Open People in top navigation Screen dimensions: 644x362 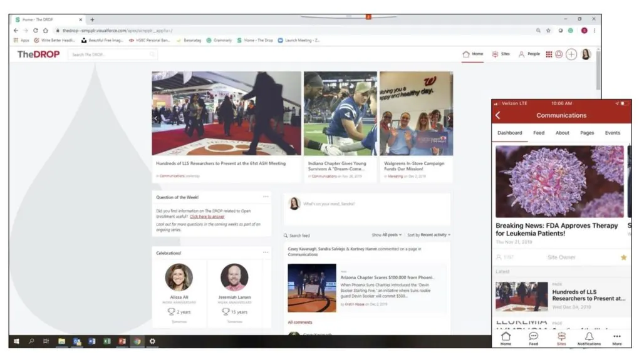click(529, 54)
